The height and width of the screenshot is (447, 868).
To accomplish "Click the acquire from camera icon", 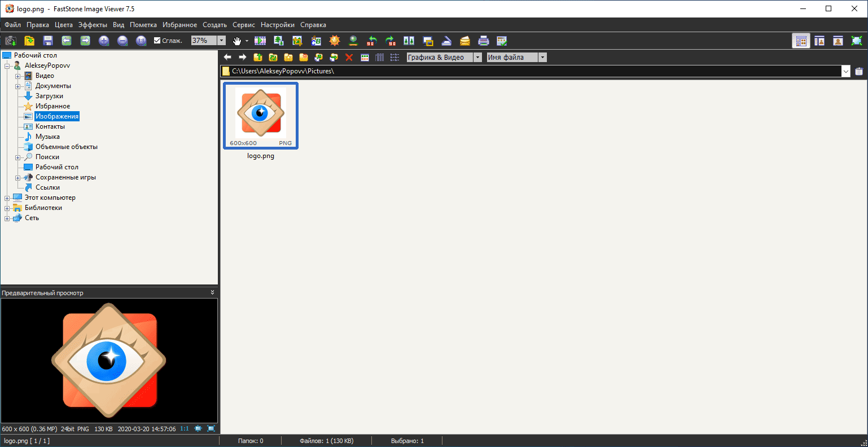I will [11, 41].
